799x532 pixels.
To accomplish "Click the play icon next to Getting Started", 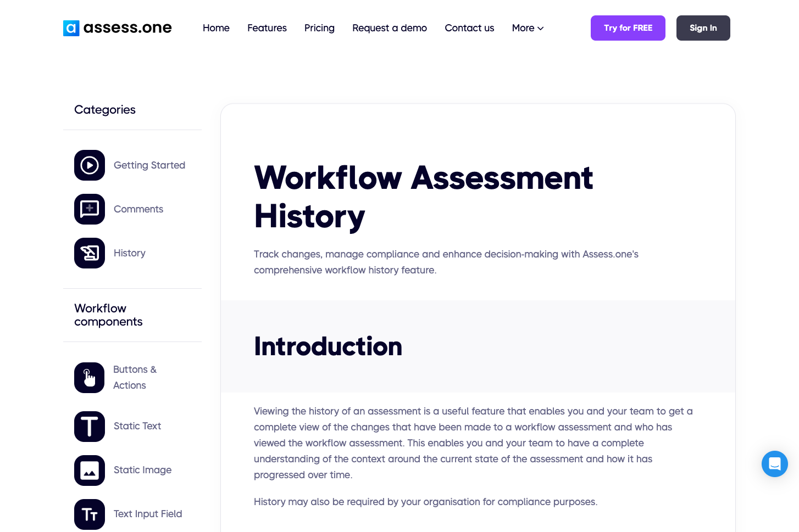I will coord(90,165).
